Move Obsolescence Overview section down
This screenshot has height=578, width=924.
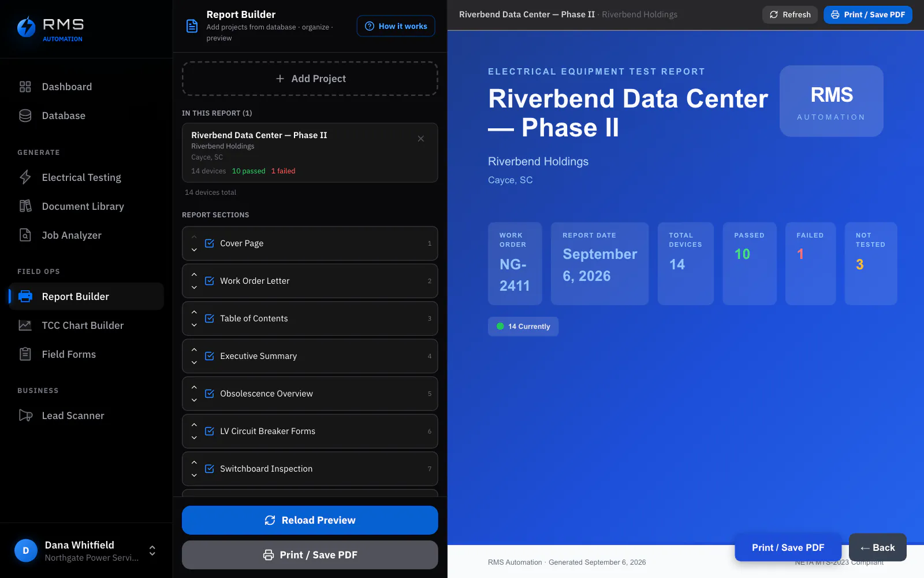click(x=194, y=400)
